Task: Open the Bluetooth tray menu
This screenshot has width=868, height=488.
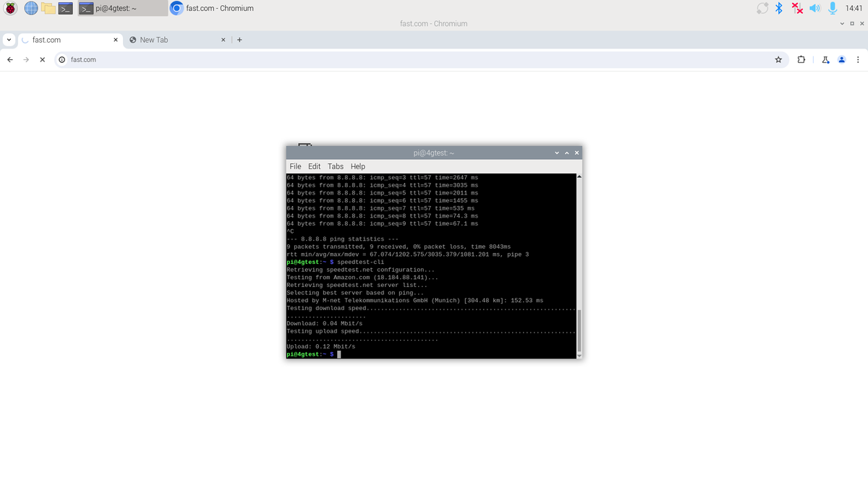Action: coord(780,9)
